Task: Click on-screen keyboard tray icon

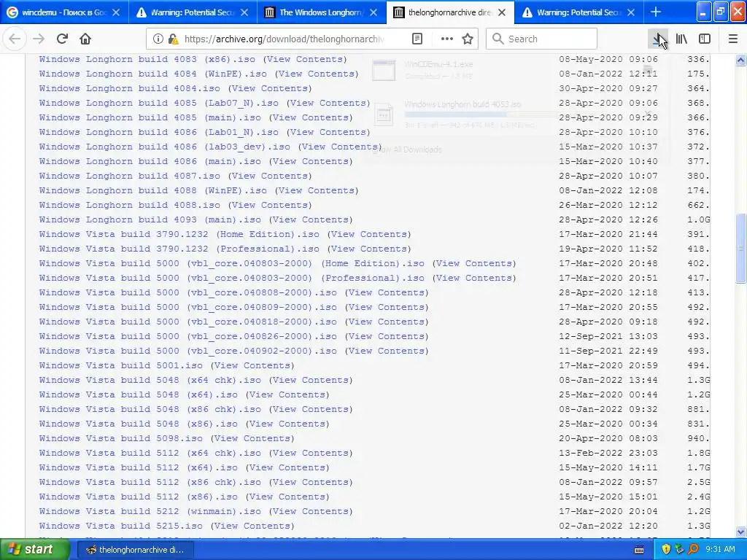Action: point(639,550)
